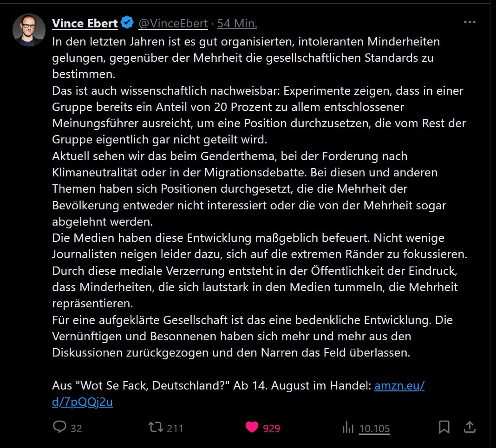Click the like count 929
Screen dimensions: 496x448
point(272,429)
